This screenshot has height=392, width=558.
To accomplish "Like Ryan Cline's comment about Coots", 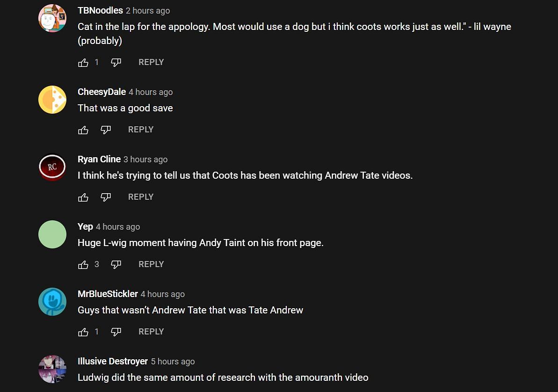I will click(x=83, y=197).
